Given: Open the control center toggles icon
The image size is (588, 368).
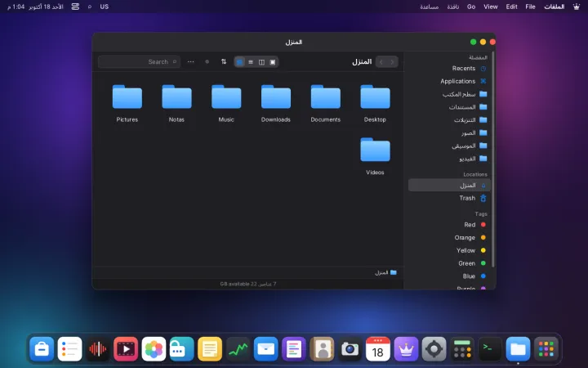Looking at the screenshot, I should [x=75, y=7].
